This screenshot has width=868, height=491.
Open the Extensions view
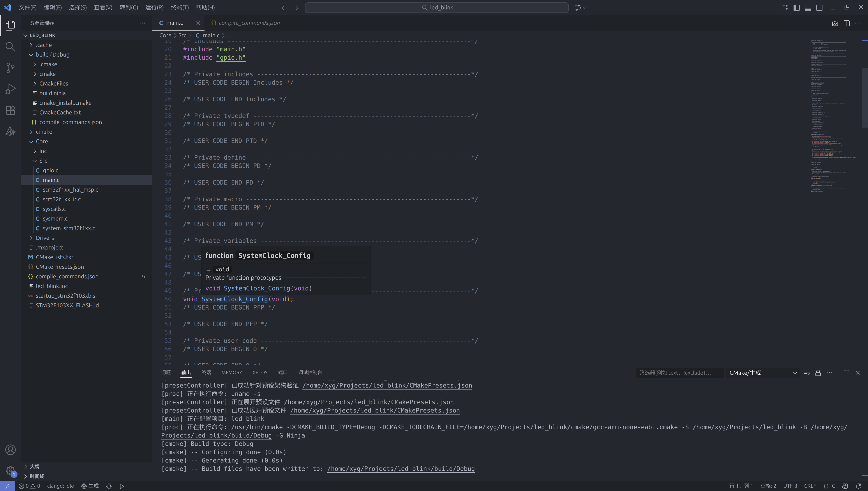(11, 110)
